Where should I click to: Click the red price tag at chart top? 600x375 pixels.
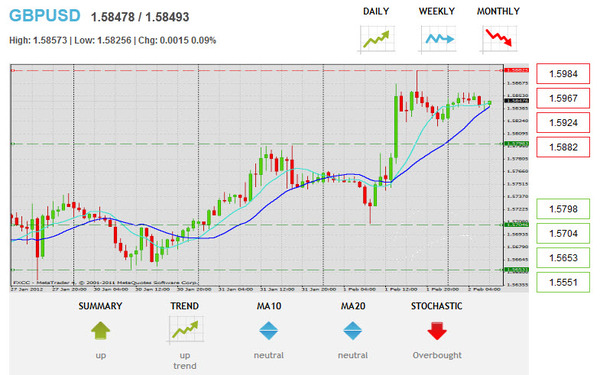point(517,70)
